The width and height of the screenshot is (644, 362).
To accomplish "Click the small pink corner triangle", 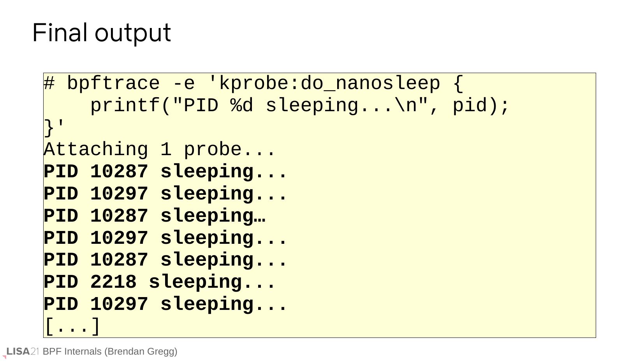I will tap(5, 357).
